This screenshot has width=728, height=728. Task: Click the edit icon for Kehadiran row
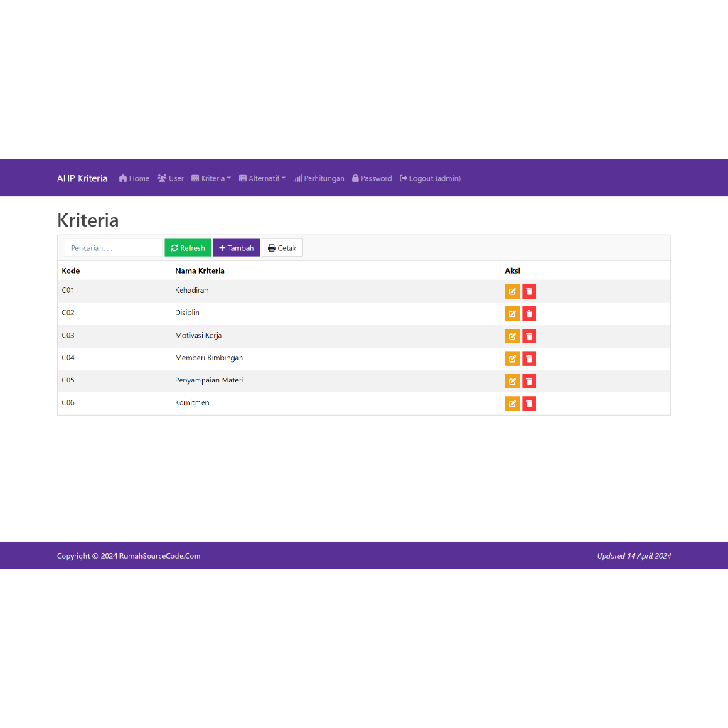click(x=512, y=291)
